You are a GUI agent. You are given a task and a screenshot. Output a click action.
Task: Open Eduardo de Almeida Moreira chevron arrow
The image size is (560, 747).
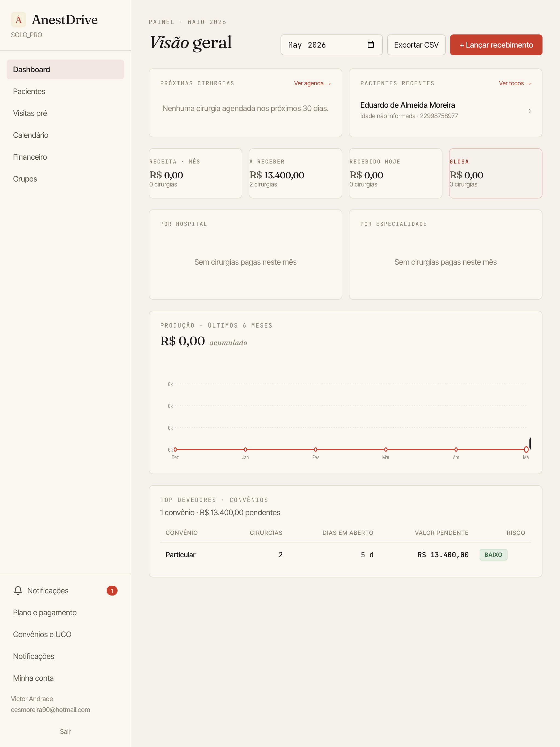(x=530, y=111)
